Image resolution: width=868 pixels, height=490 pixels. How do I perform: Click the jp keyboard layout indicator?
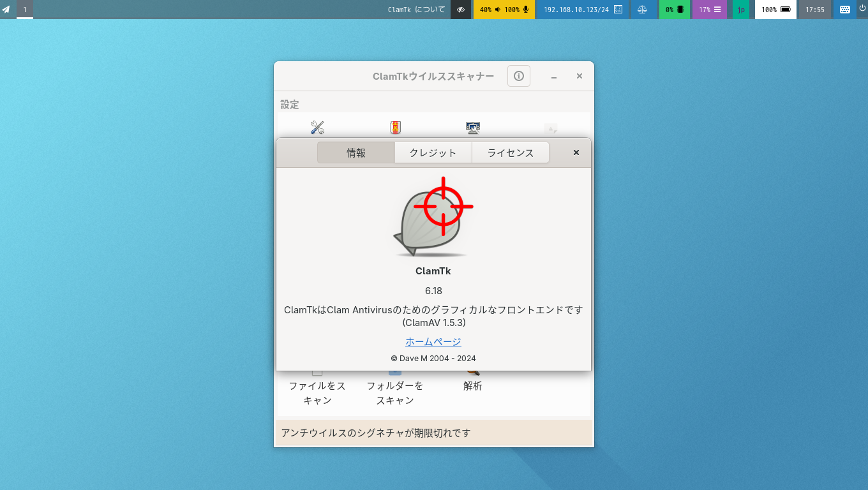click(x=741, y=10)
